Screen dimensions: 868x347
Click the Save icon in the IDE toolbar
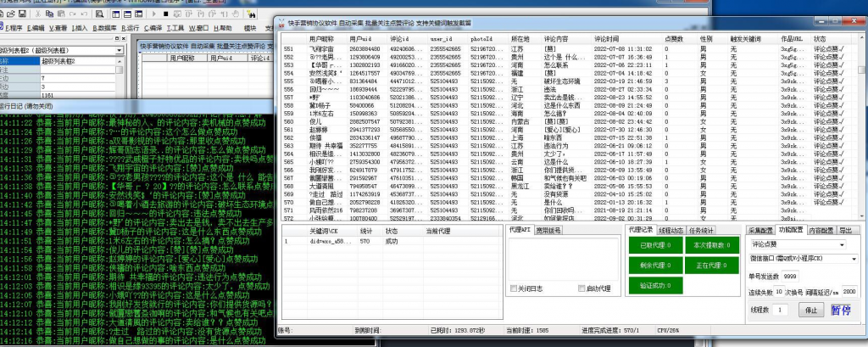[x=22, y=14]
